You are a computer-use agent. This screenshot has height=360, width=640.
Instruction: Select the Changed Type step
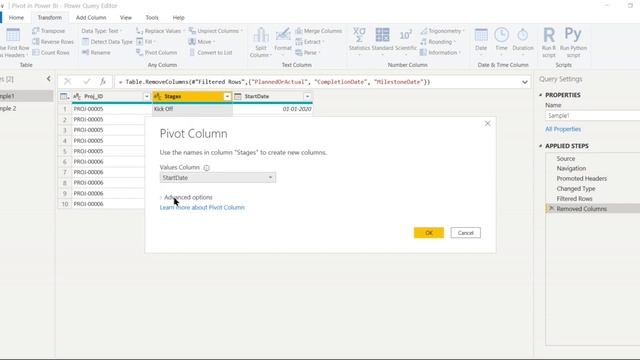[x=576, y=189]
